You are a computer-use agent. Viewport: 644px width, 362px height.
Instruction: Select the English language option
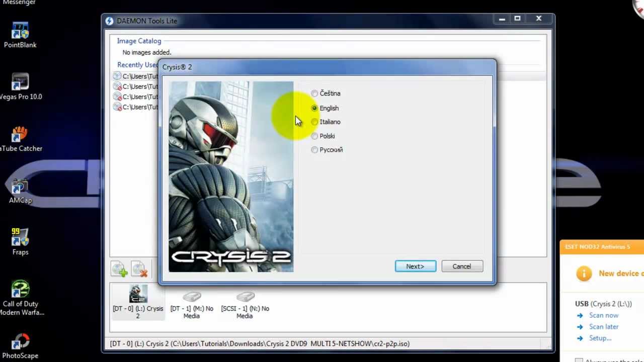(314, 108)
